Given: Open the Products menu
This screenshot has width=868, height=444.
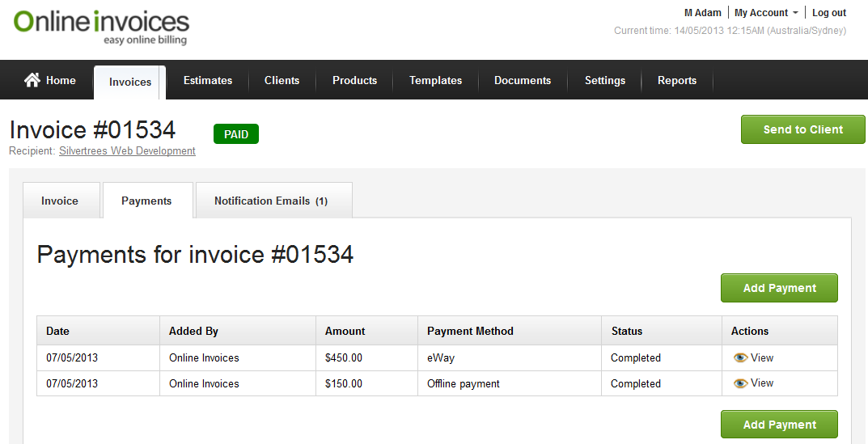Looking at the screenshot, I should coord(354,80).
